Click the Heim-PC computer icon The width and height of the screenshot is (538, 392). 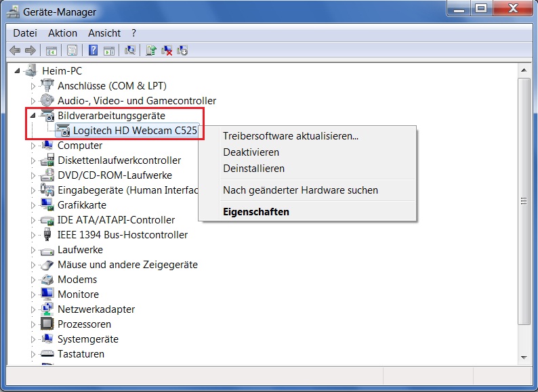pos(31,70)
